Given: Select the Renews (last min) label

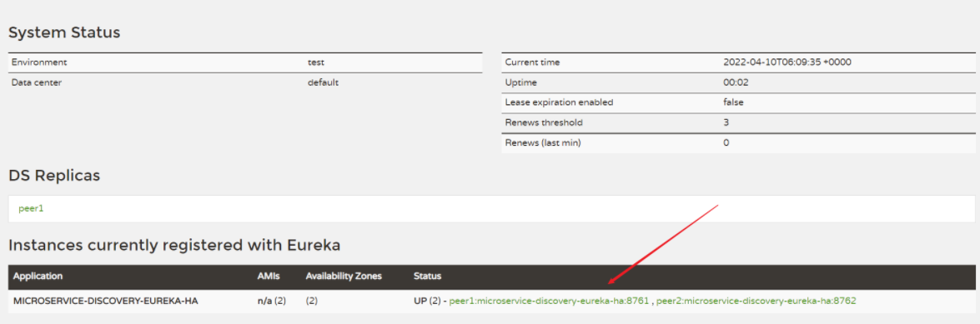Looking at the screenshot, I should click(543, 143).
